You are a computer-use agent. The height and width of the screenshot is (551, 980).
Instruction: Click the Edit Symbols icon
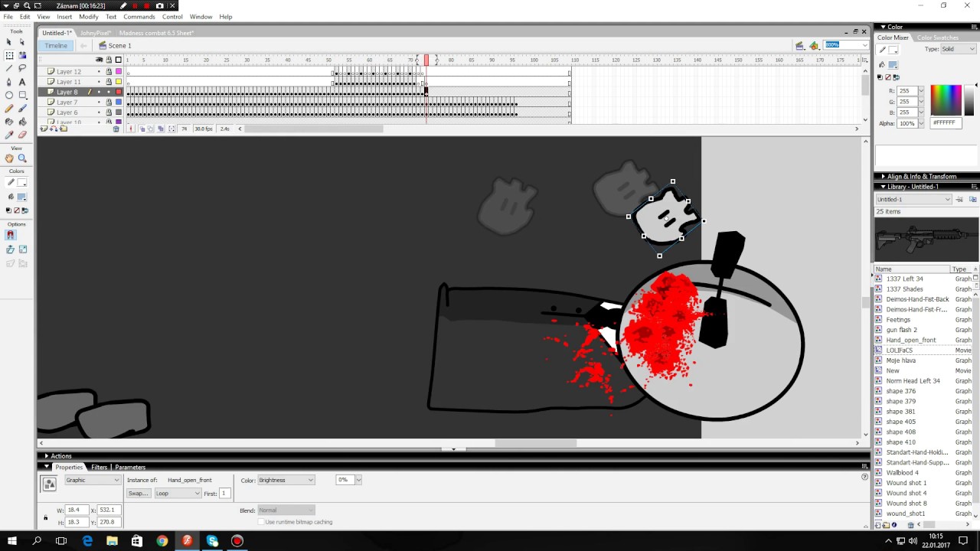coord(814,46)
